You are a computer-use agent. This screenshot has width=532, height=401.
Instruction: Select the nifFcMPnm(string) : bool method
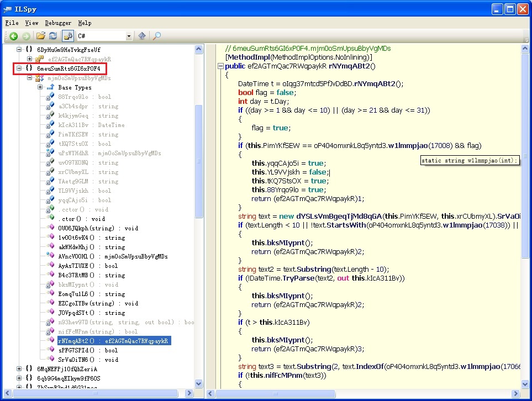[x=98, y=332]
